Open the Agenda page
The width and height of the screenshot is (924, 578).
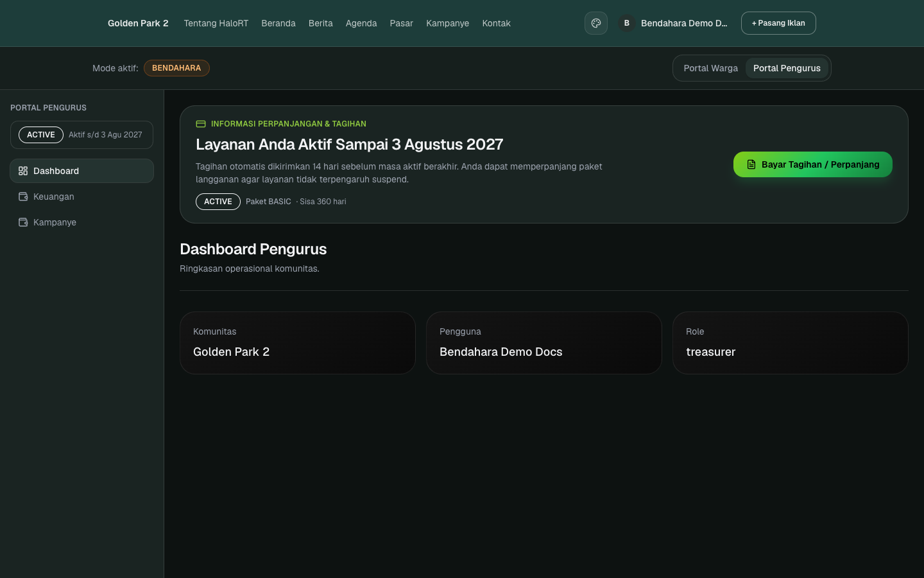click(361, 23)
